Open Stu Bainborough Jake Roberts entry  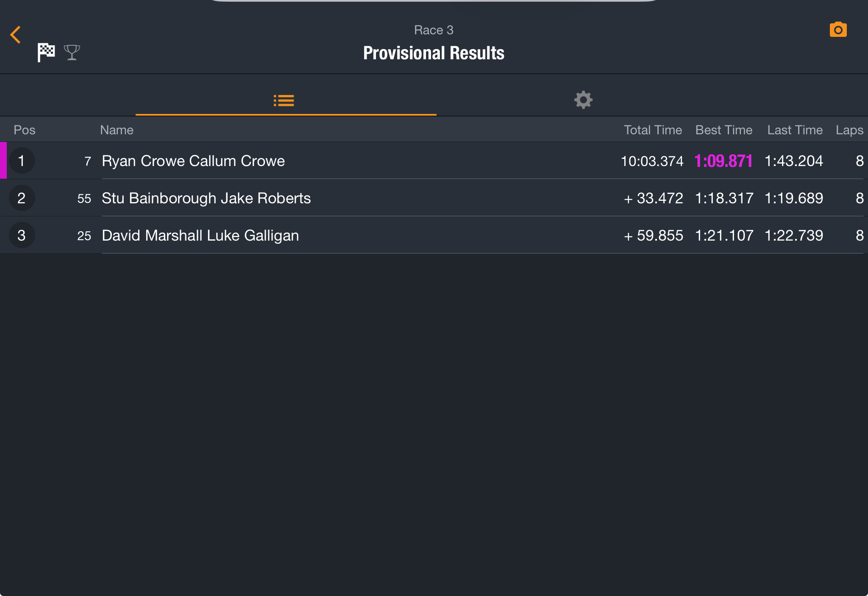tap(434, 198)
